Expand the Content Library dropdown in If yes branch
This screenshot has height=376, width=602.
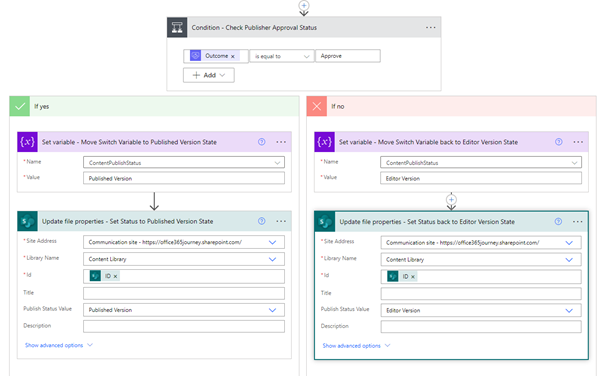[x=184, y=259]
